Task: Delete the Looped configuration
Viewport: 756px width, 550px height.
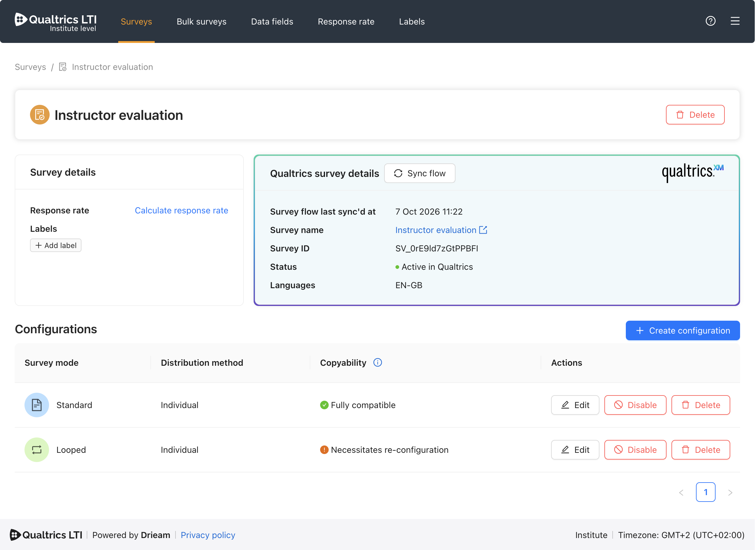Action: (700, 450)
